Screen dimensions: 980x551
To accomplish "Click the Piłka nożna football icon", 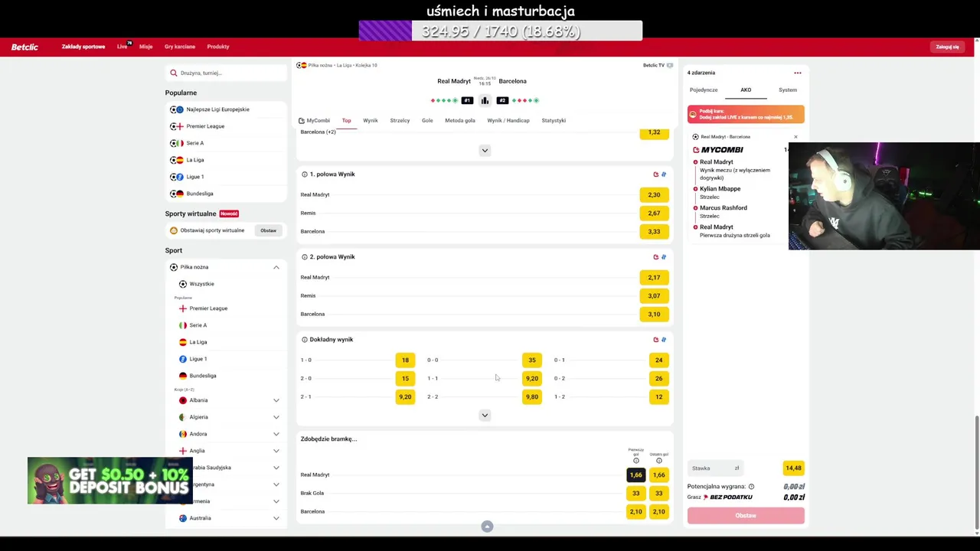I will click(x=174, y=267).
